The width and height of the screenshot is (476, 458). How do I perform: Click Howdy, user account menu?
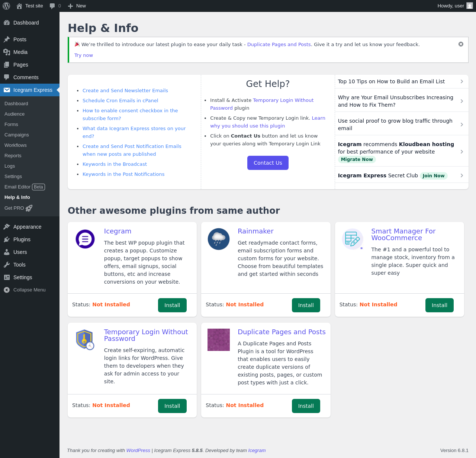[x=455, y=6]
